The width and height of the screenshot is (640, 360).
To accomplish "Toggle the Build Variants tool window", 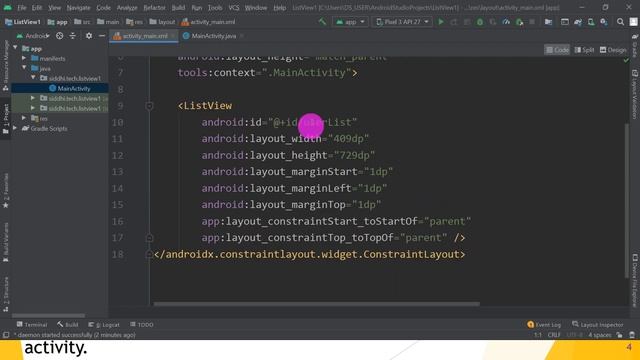I will coord(6,242).
